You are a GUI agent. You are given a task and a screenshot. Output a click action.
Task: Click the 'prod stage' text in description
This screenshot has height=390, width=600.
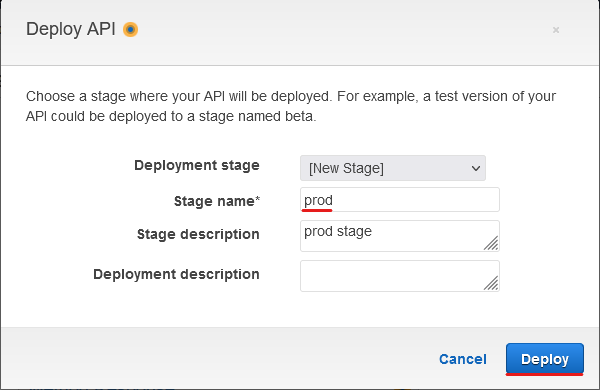coord(338,232)
